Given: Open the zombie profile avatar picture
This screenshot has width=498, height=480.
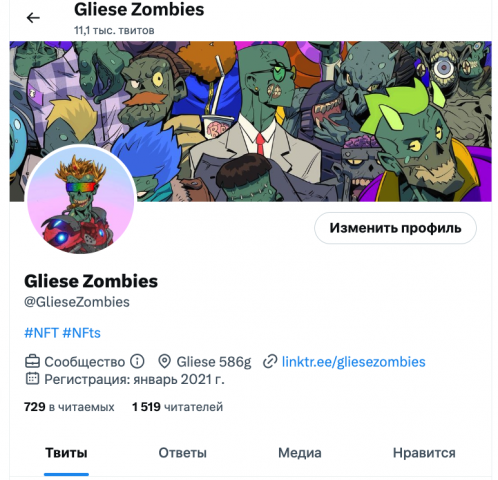Looking at the screenshot, I should [80, 199].
